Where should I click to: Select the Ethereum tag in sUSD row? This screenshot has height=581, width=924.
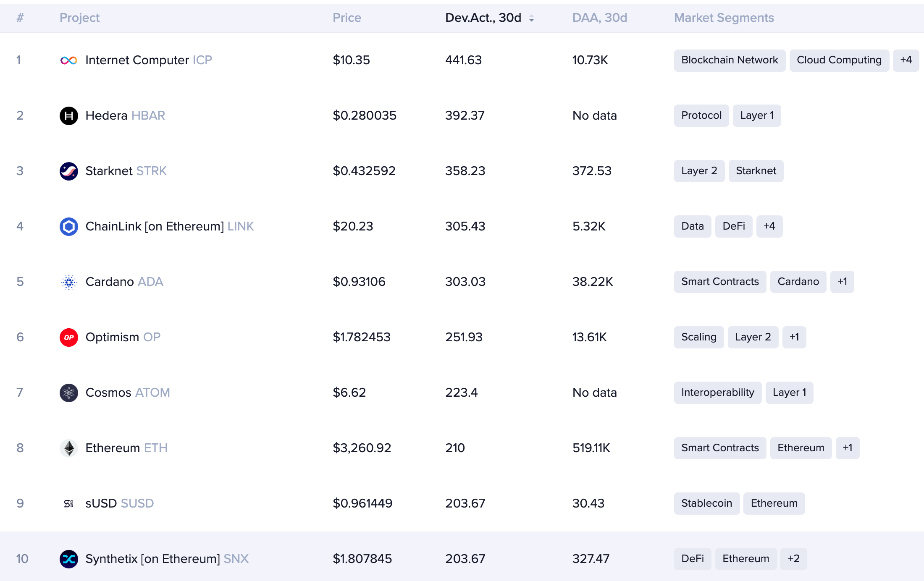(x=774, y=504)
